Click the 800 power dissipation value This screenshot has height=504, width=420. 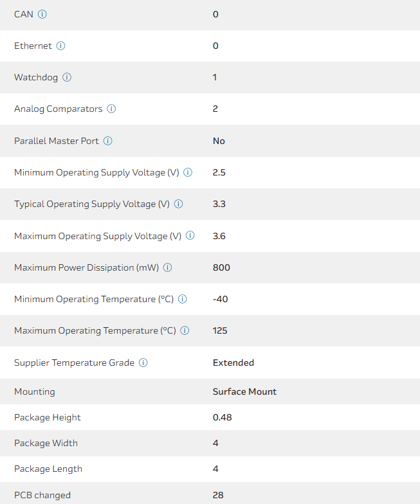click(221, 267)
